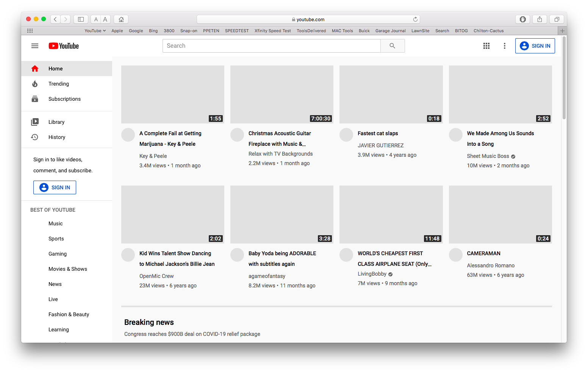Click sidebar SIGN IN button
588x373 pixels.
coord(55,187)
